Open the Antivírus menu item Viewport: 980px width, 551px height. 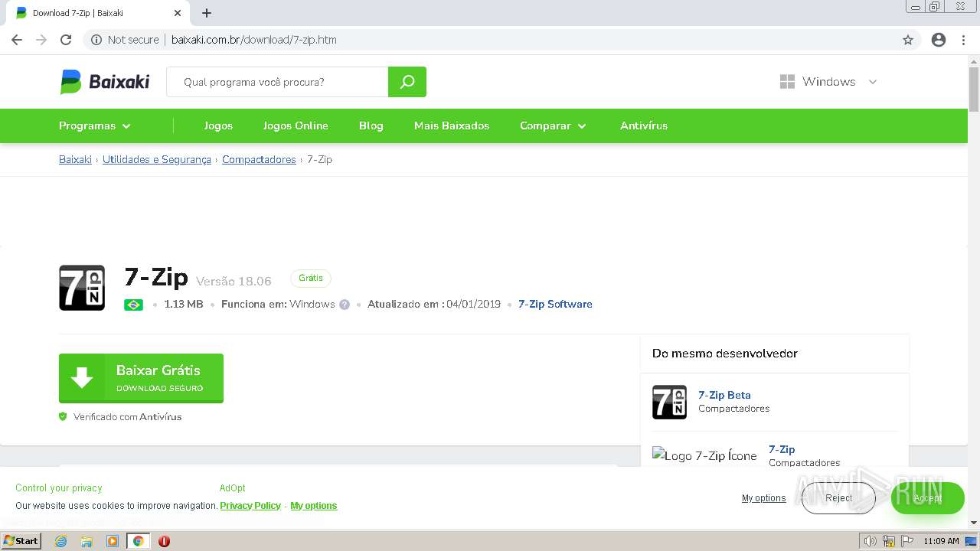coord(644,126)
